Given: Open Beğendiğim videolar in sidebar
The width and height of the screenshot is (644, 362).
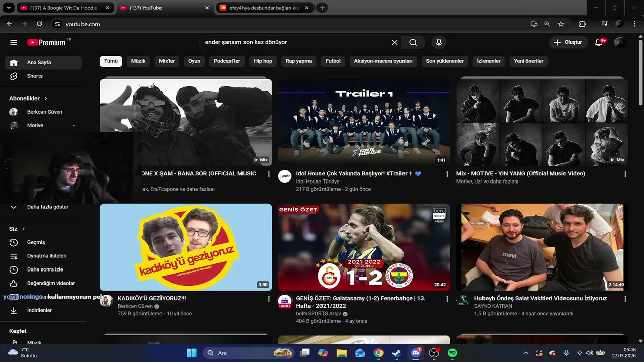Looking at the screenshot, I should point(43,283).
